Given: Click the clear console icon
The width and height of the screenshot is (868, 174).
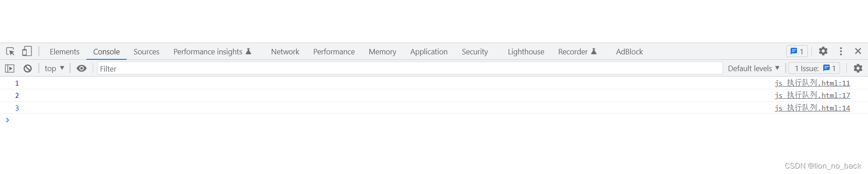Looking at the screenshot, I should (x=28, y=68).
